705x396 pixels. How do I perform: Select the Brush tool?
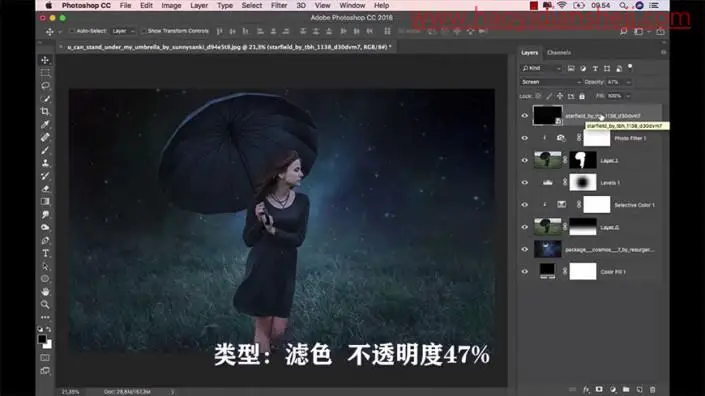tap(45, 150)
